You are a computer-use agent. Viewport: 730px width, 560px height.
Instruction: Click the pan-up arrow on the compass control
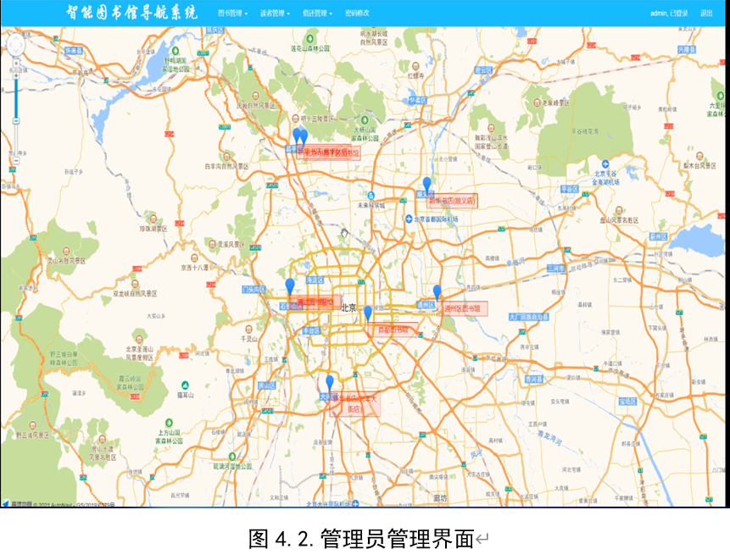pyautogui.click(x=16, y=38)
